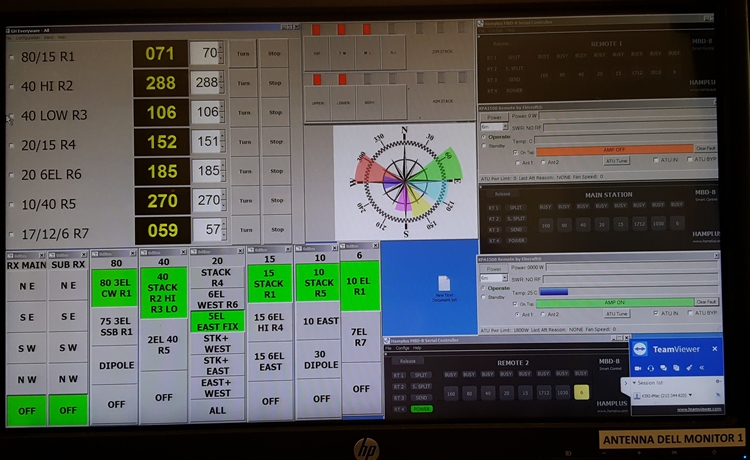750x460 pixels.
Task: Click band 15 in REMOTE 2 panel
Action: [x=525, y=393]
